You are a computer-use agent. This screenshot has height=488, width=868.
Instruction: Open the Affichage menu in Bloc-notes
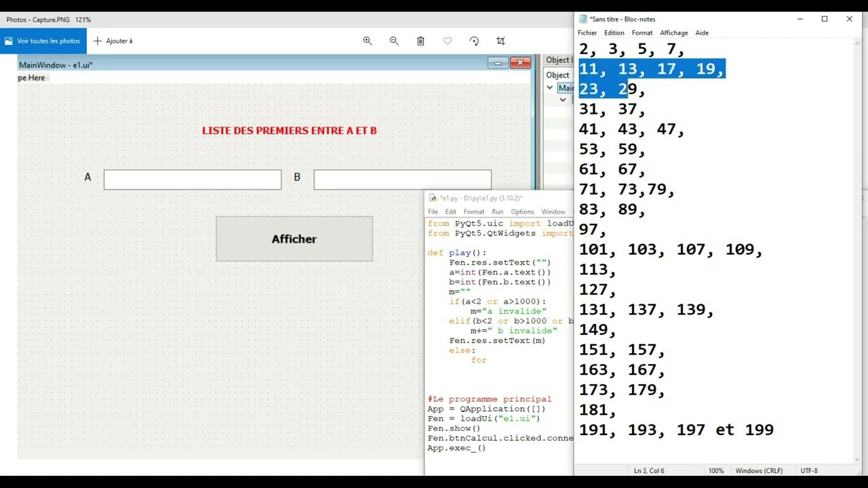[x=674, y=33]
